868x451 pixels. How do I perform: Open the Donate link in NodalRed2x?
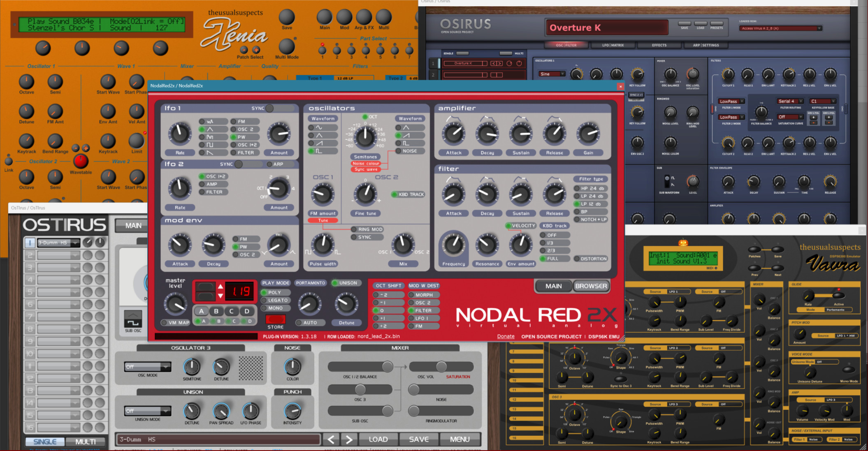pyautogui.click(x=506, y=336)
